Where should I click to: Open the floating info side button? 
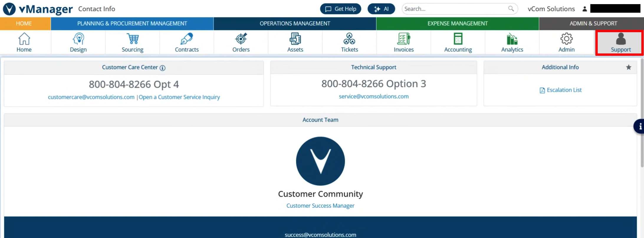639,127
